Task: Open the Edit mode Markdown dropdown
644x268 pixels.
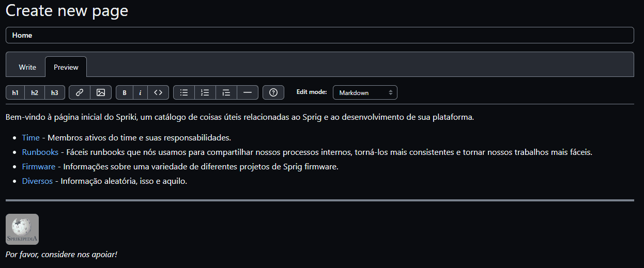Action: click(365, 92)
